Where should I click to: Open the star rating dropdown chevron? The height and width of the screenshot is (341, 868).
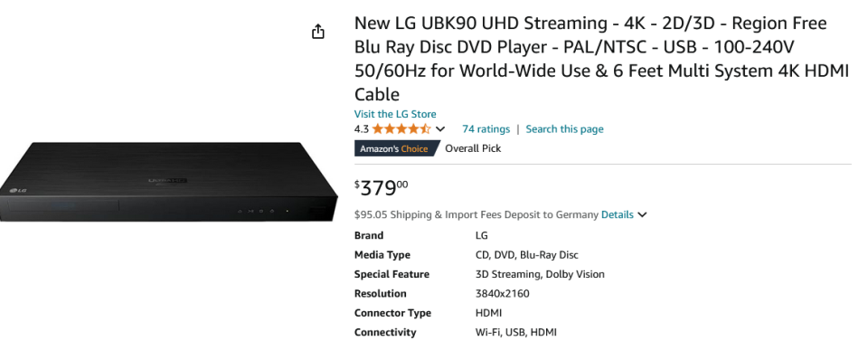click(x=440, y=129)
